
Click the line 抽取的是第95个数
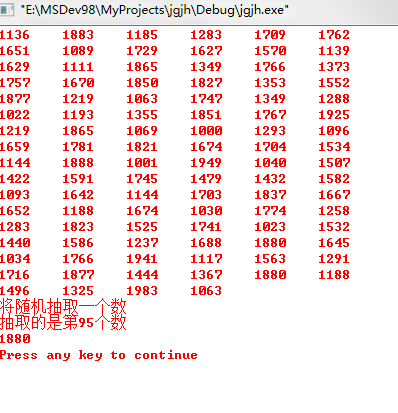pos(63,322)
